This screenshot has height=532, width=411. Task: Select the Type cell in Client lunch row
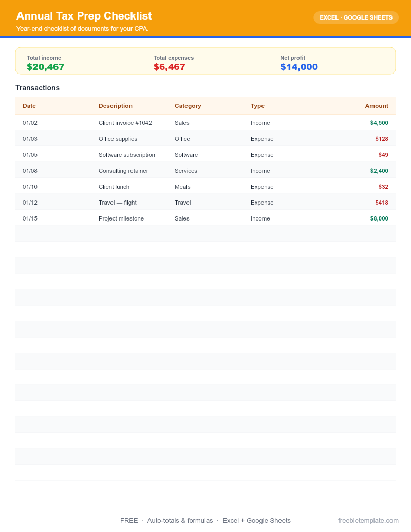click(262, 187)
